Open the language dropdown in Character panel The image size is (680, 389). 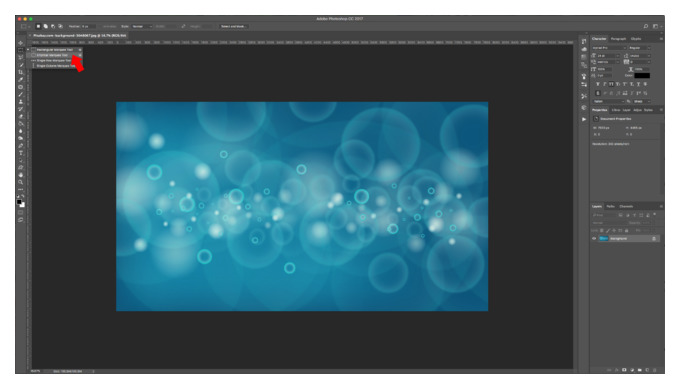pos(609,101)
